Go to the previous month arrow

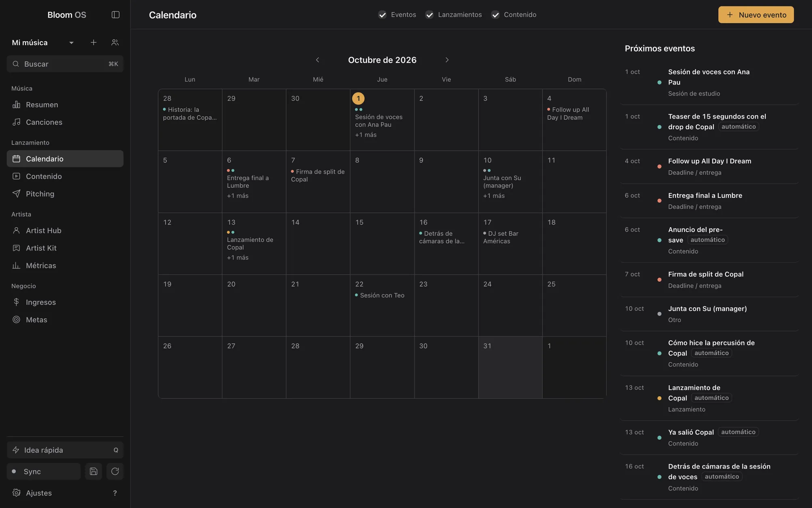click(317, 60)
